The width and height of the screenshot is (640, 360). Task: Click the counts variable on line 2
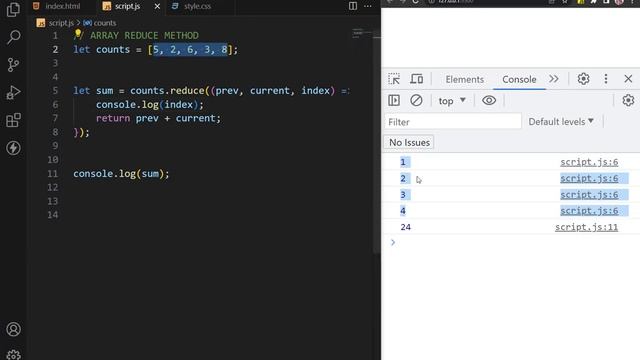[113, 49]
